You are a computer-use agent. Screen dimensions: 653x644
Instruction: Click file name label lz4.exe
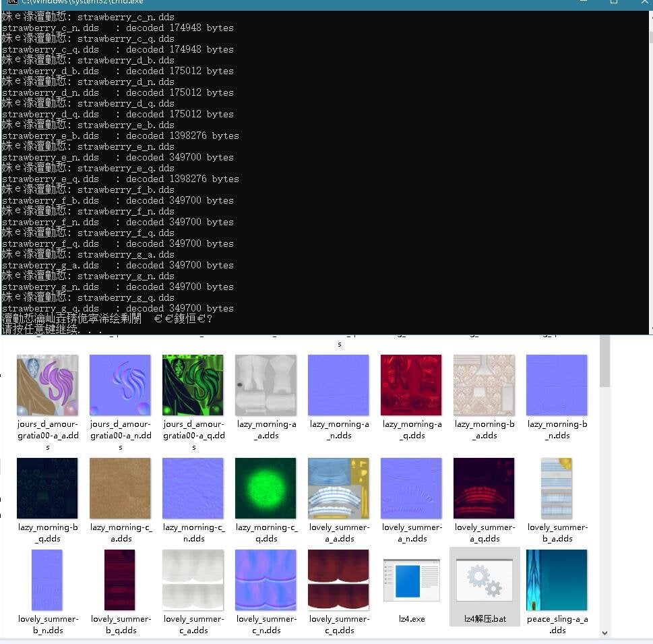[x=412, y=619]
